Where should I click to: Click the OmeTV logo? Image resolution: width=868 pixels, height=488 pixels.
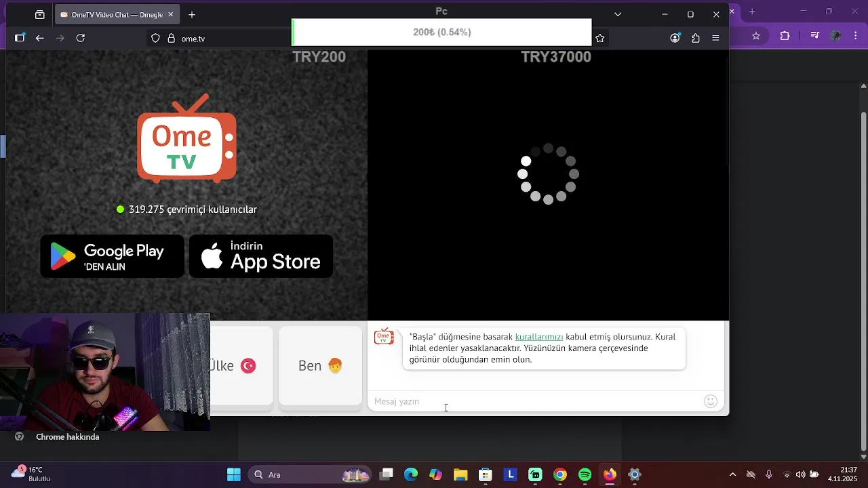(x=186, y=138)
